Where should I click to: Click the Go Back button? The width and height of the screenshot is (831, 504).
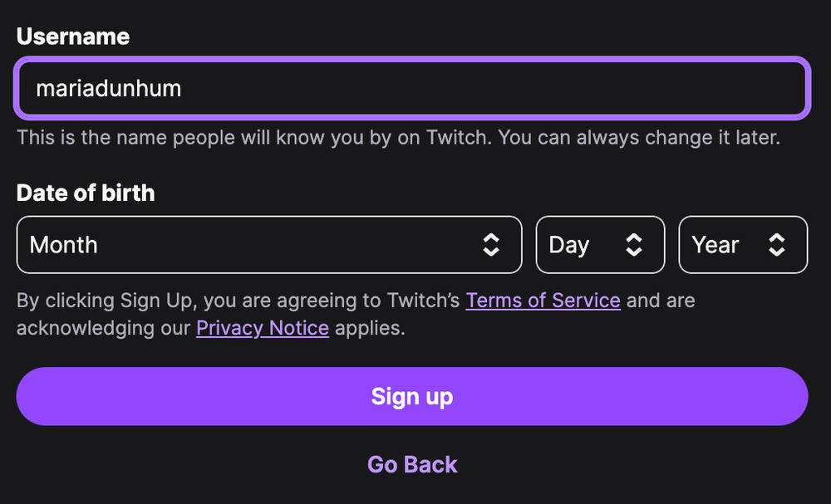pos(412,464)
